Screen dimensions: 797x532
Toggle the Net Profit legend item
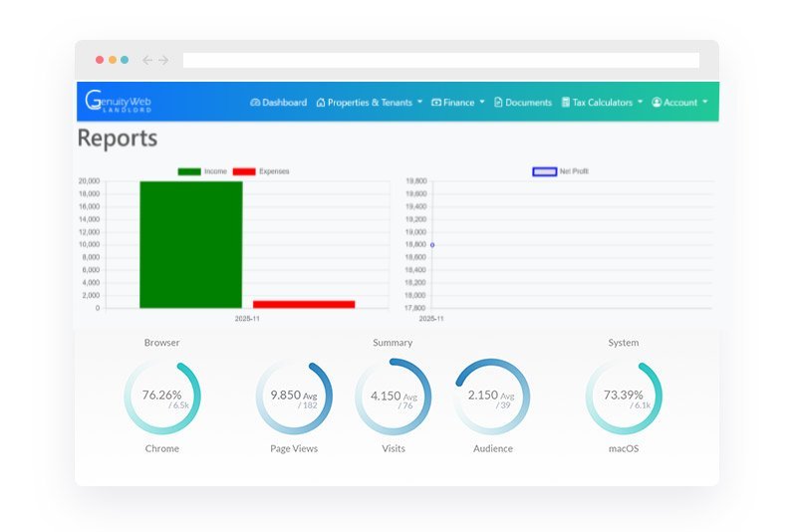click(560, 171)
